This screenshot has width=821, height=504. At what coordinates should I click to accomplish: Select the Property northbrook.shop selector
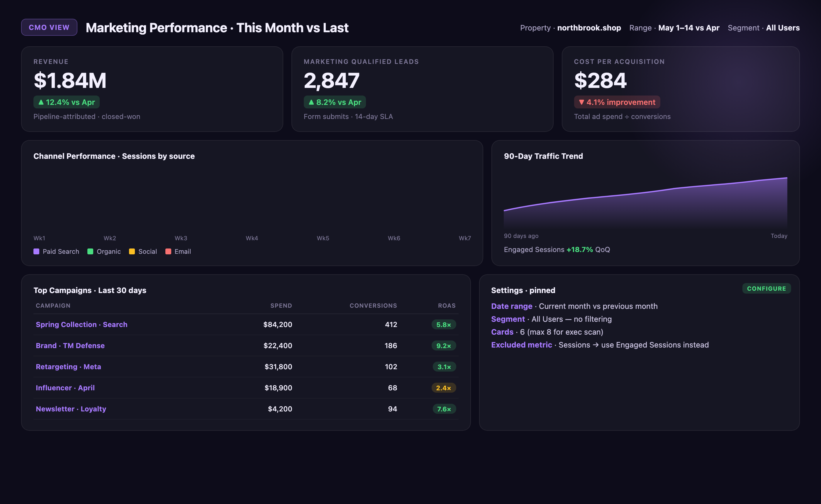[570, 28]
